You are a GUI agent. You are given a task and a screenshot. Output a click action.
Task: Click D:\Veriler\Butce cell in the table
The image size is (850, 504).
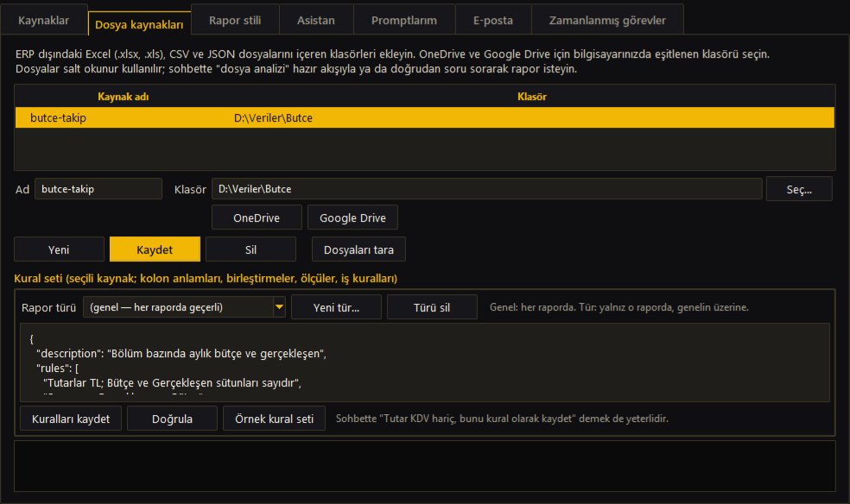273,117
